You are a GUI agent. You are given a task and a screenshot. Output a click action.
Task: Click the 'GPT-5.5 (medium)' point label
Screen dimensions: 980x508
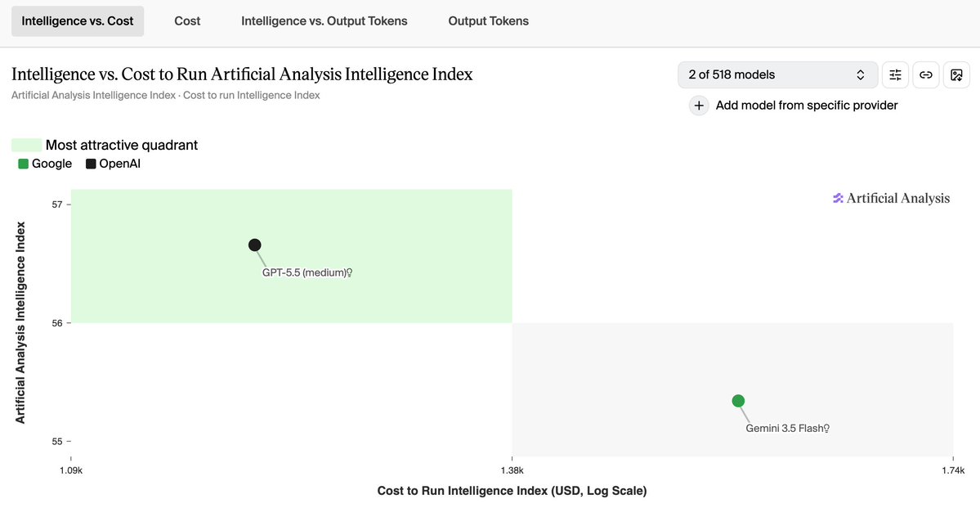[304, 272]
